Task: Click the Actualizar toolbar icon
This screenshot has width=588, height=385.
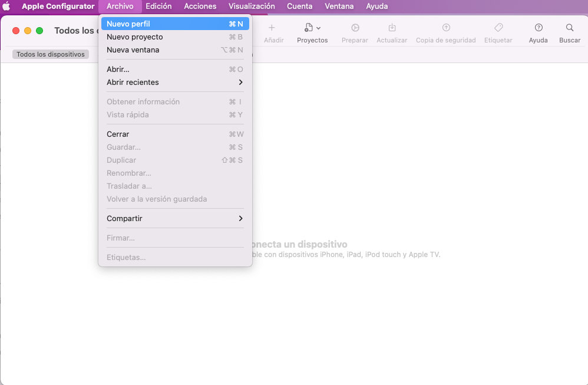Action: pos(391,27)
